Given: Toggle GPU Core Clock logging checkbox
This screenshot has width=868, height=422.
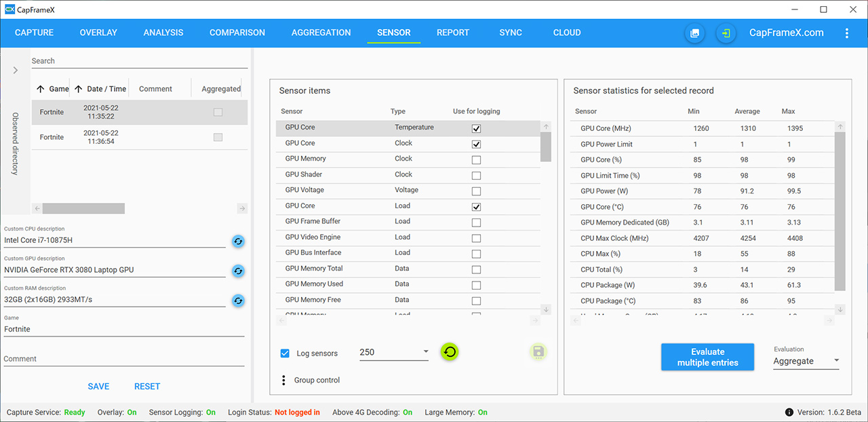Looking at the screenshot, I should click(476, 145).
